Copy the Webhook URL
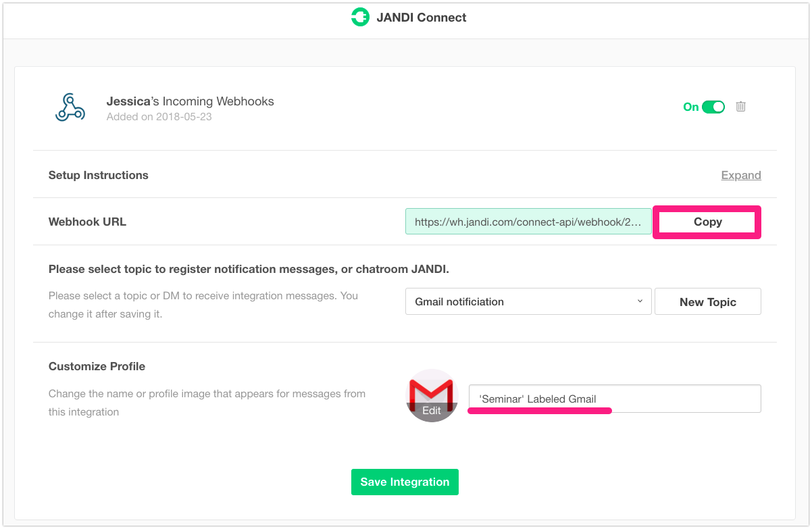812x529 pixels. pos(707,222)
